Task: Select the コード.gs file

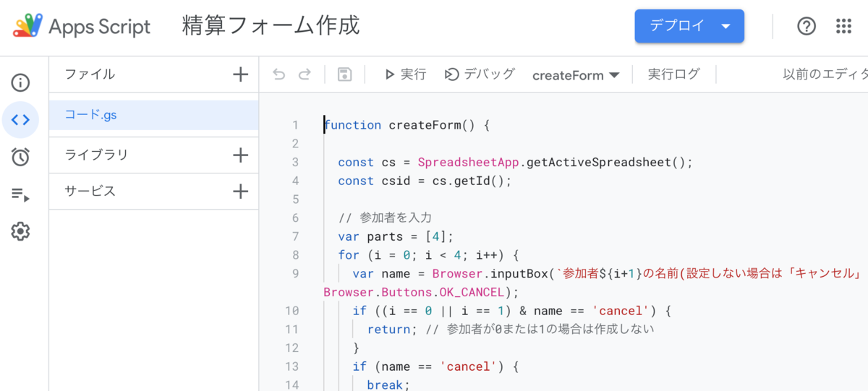Action: [x=153, y=115]
